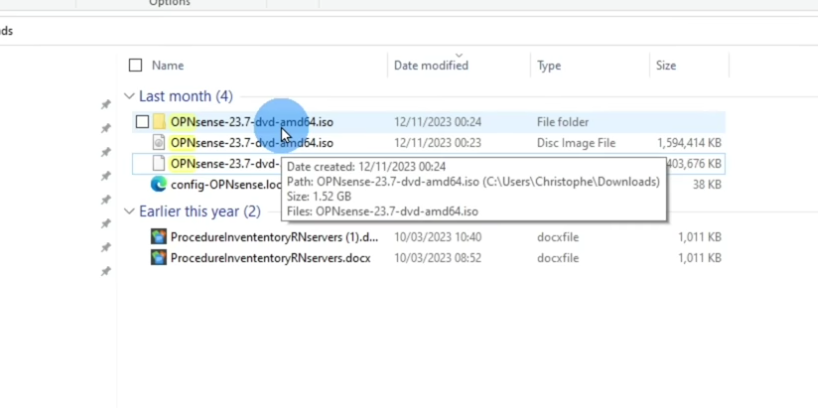The height and width of the screenshot is (408, 818).
Task: Sort by the Type column header
Action: [549, 66]
